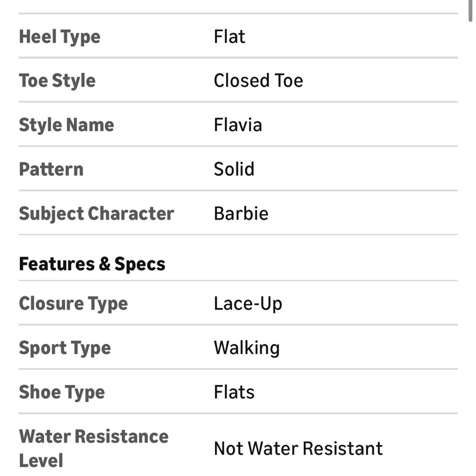Select the Flavia style name value
The height and width of the screenshot is (476, 476).
pyautogui.click(x=238, y=125)
